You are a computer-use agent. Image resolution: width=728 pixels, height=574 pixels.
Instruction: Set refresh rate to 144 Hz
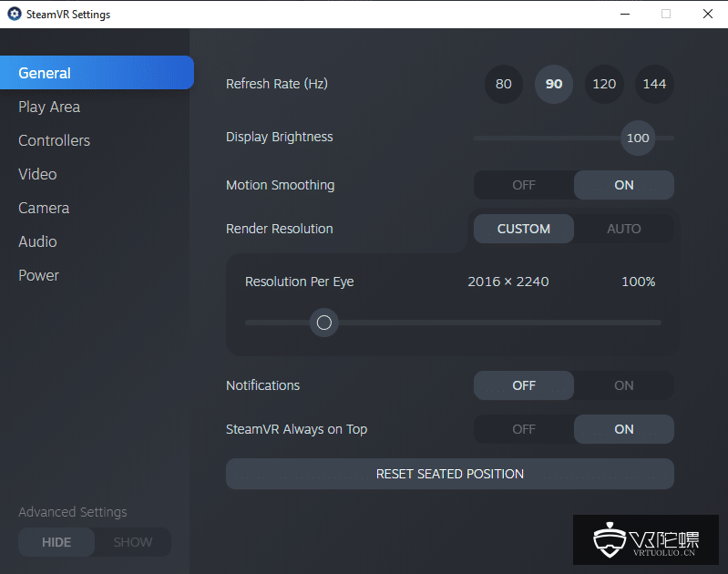click(x=654, y=84)
